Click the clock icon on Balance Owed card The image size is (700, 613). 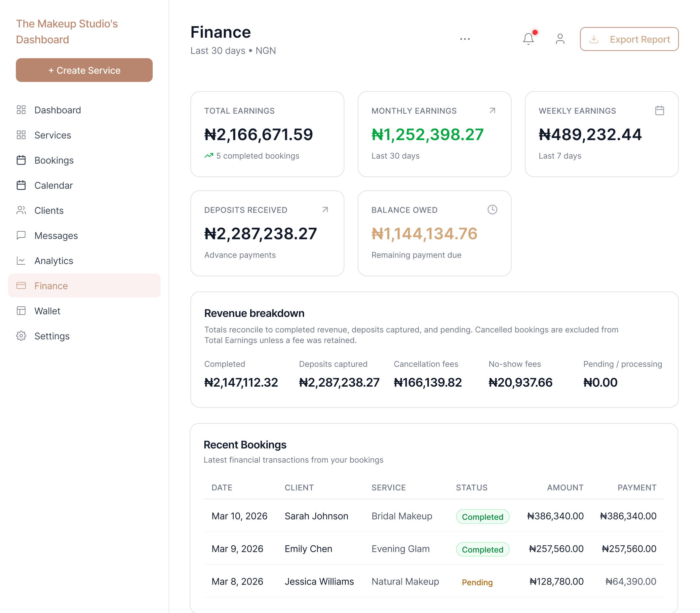click(x=492, y=210)
